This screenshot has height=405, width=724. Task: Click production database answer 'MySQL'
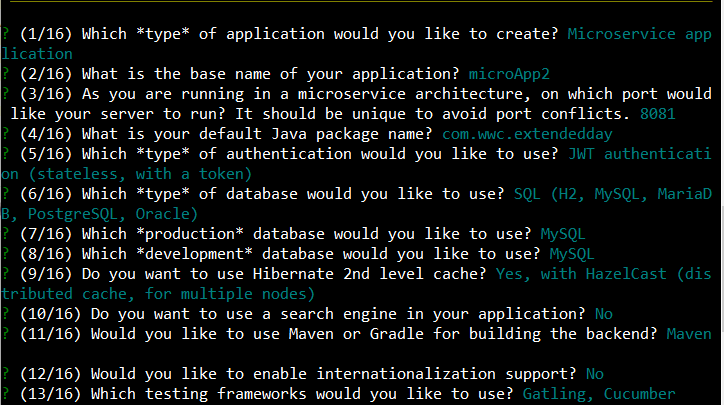click(563, 235)
